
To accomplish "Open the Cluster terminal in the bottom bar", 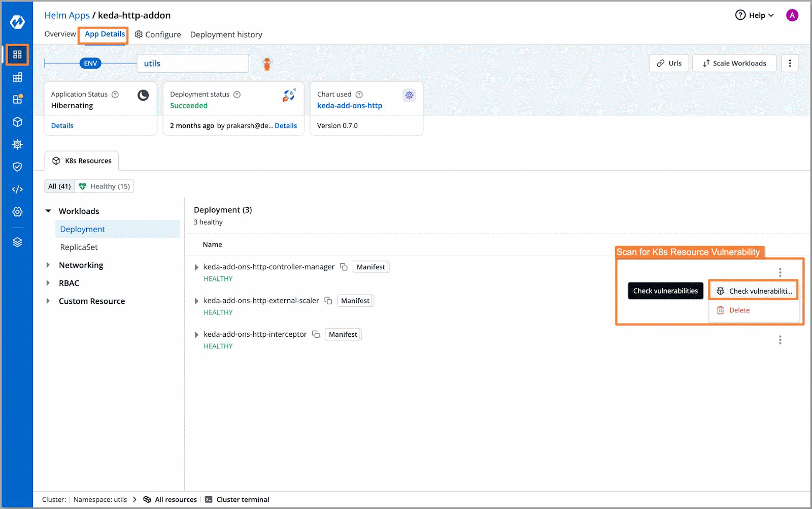I will [x=237, y=499].
